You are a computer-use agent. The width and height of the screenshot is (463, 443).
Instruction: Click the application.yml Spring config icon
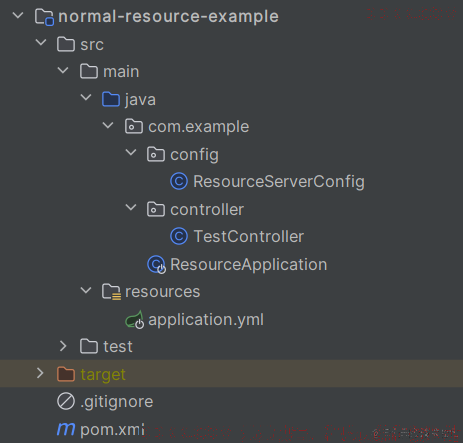[135, 320]
